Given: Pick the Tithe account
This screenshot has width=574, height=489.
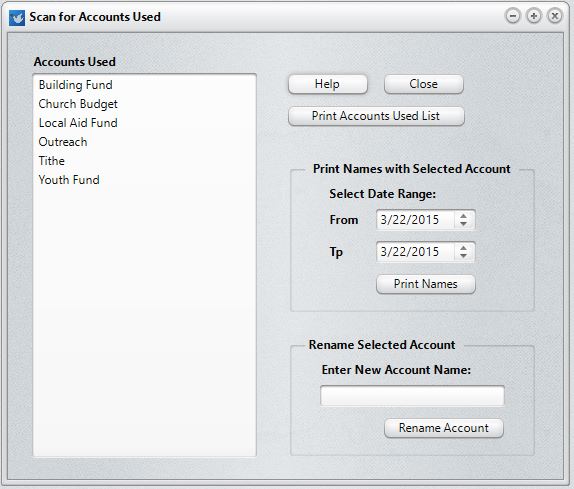Looking at the screenshot, I should tap(144, 161).
